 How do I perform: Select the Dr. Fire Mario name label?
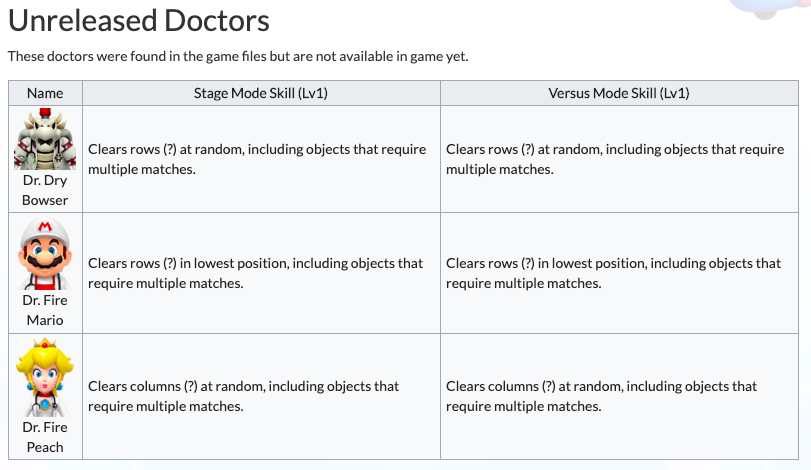pyautogui.click(x=45, y=310)
